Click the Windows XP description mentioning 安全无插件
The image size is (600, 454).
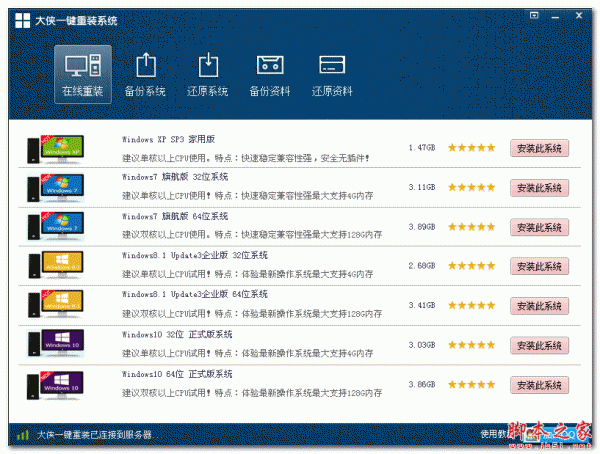click(x=246, y=158)
